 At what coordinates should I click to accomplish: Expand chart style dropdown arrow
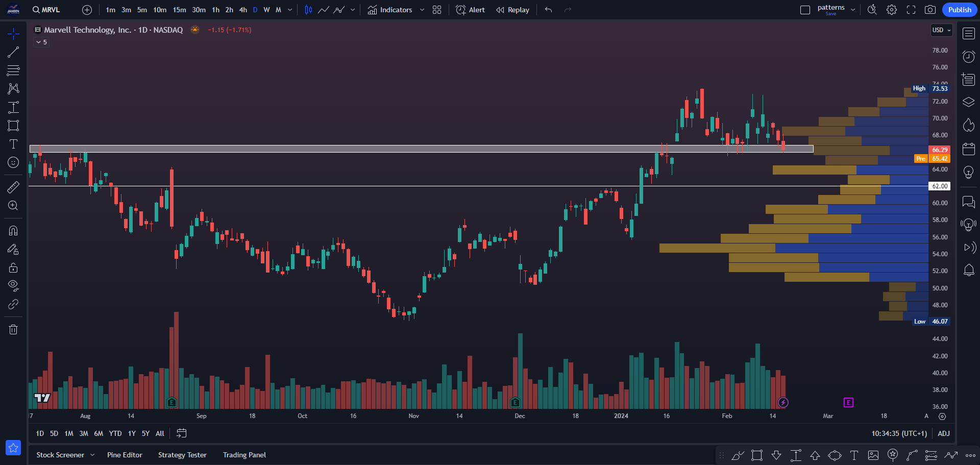pos(353,10)
